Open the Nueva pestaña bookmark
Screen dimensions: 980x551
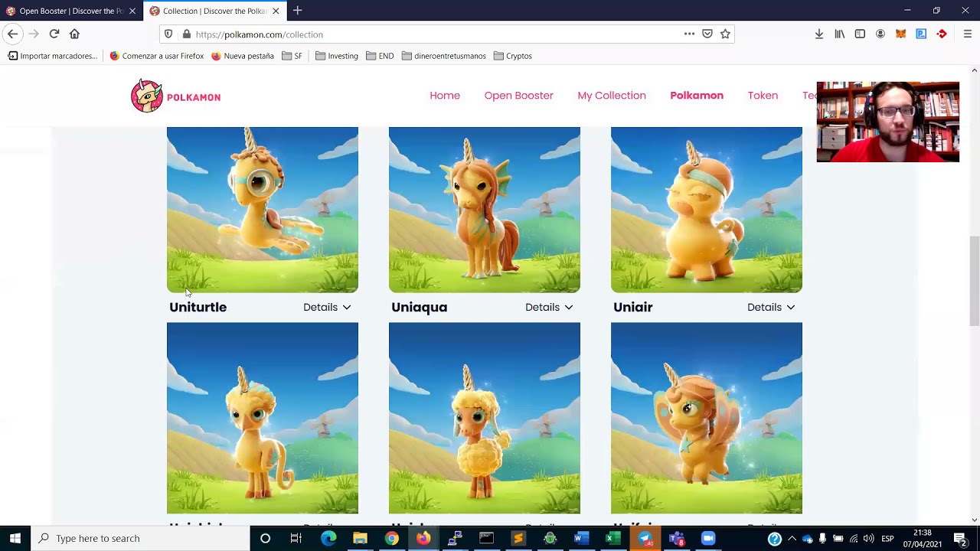point(242,56)
